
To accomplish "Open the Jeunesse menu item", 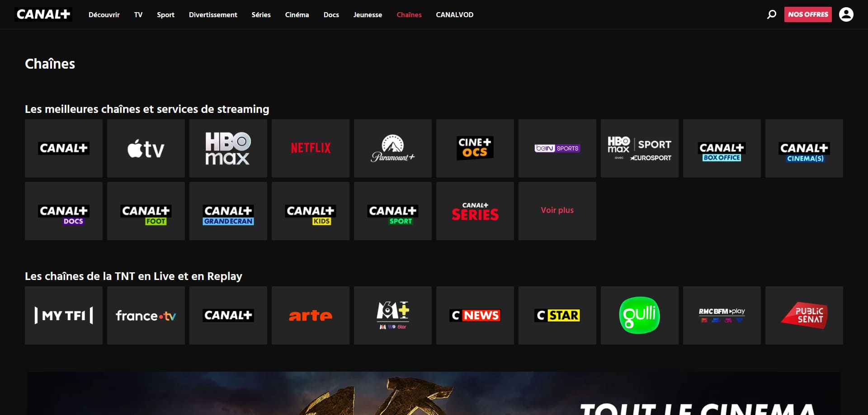I will 368,15.
